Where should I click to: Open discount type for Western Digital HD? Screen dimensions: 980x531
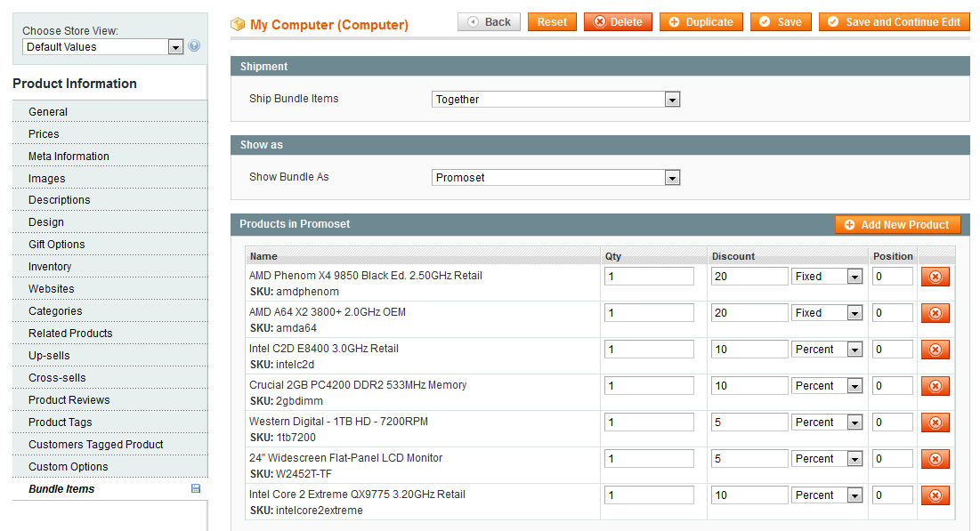[x=827, y=422]
